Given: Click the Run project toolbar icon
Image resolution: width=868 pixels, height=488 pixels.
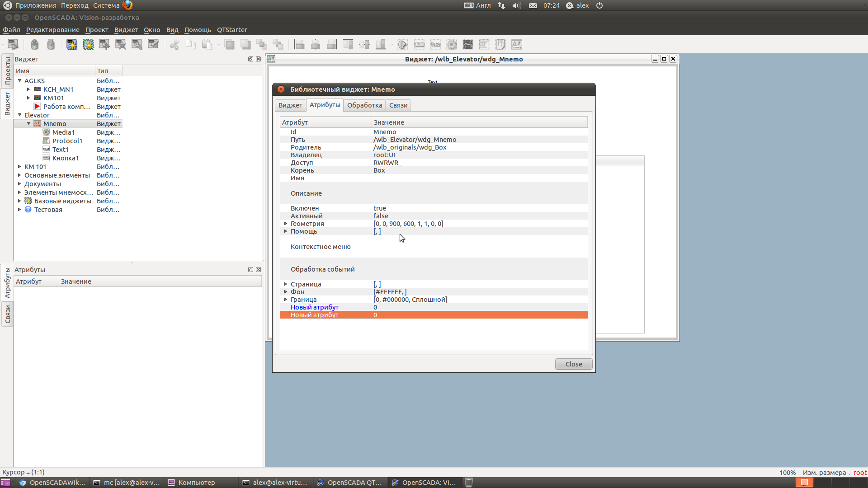Looking at the screenshot, I should 13,44.
